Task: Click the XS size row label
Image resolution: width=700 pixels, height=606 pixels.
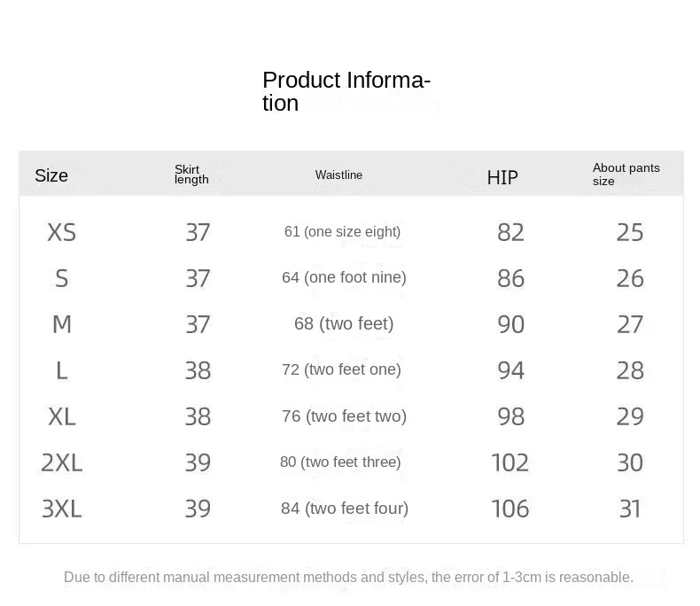Action: (x=62, y=232)
